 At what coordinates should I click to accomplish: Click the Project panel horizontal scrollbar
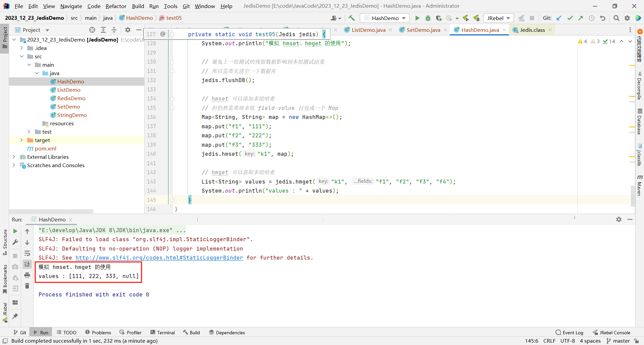51,211
